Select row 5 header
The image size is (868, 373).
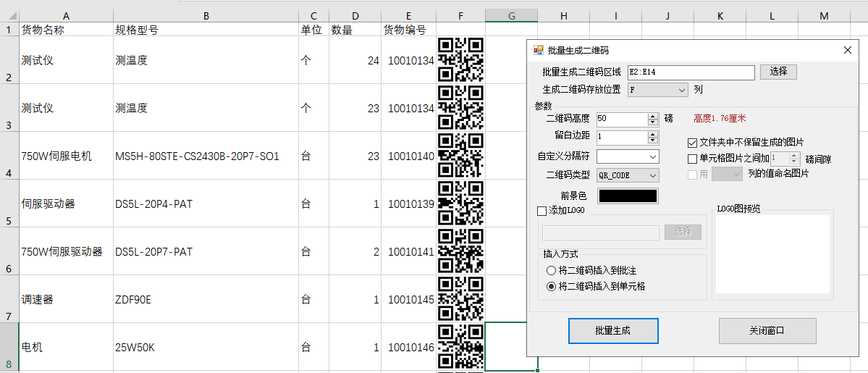[9, 204]
